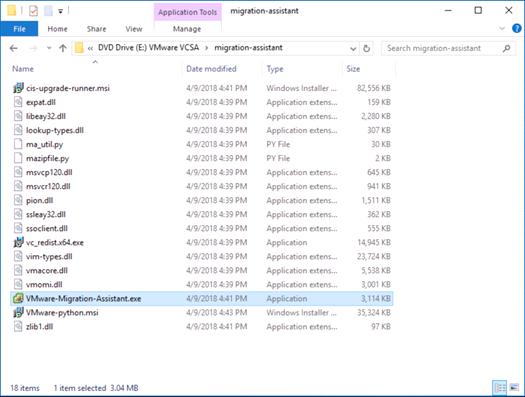Open the Share ribbon tab
525x397 pixels.
pos(96,29)
